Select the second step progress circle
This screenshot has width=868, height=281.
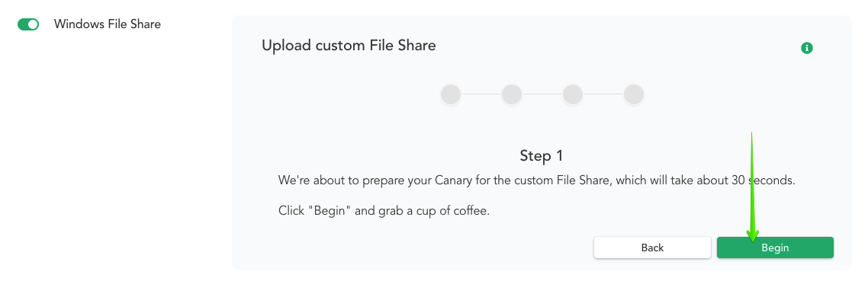(512, 94)
